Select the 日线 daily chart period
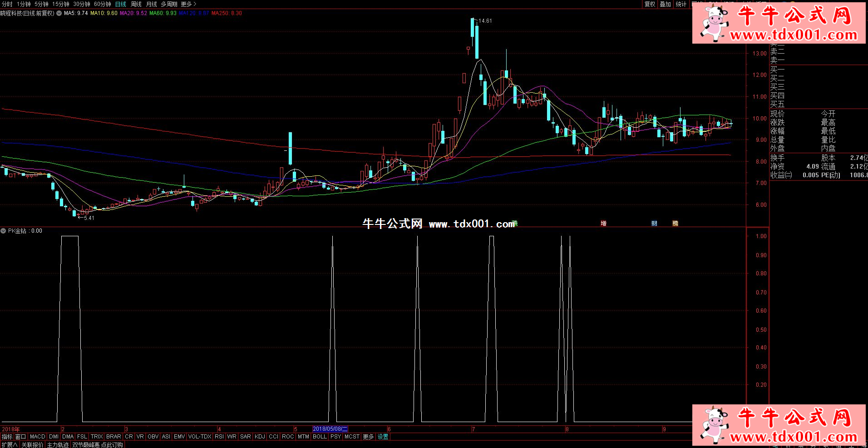The width and height of the screenshot is (868, 448). tap(121, 4)
